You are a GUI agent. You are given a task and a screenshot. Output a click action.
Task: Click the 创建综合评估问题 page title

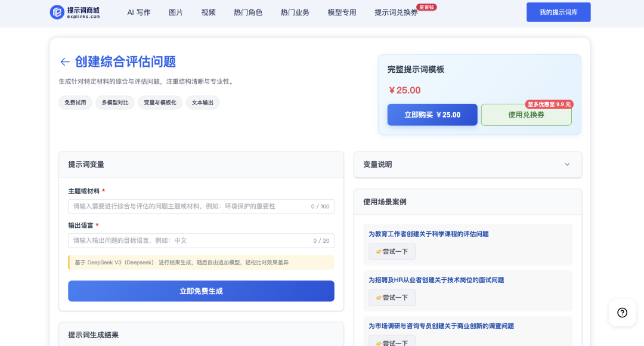pos(125,61)
